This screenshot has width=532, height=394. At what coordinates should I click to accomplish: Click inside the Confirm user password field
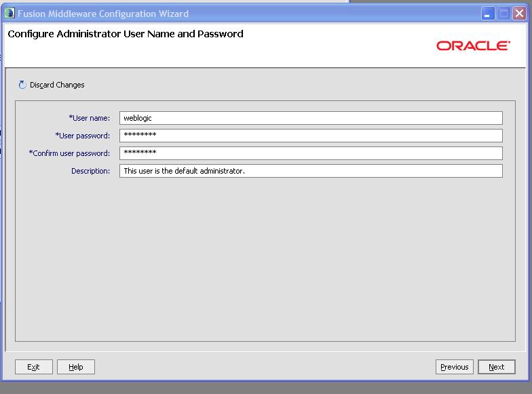(311, 153)
